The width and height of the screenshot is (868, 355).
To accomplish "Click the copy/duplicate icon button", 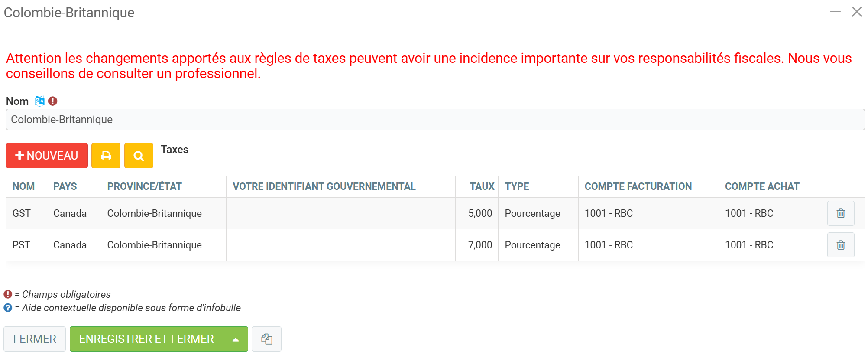I will pyautogui.click(x=266, y=339).
